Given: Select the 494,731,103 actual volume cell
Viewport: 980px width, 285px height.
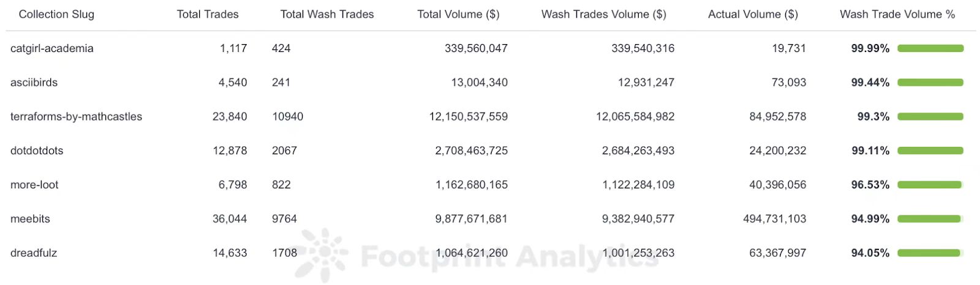Looking at the screenshot, I should pyautogui.click(x=775, y=219).
